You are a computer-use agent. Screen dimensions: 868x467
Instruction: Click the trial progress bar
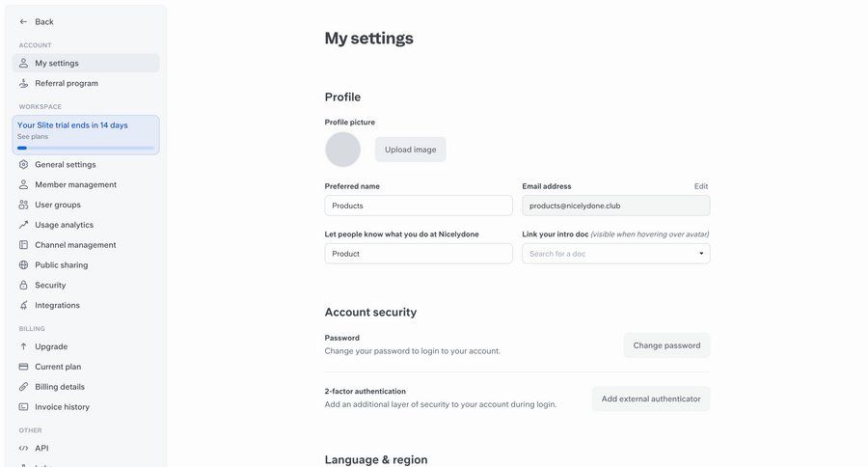[86, 148]
